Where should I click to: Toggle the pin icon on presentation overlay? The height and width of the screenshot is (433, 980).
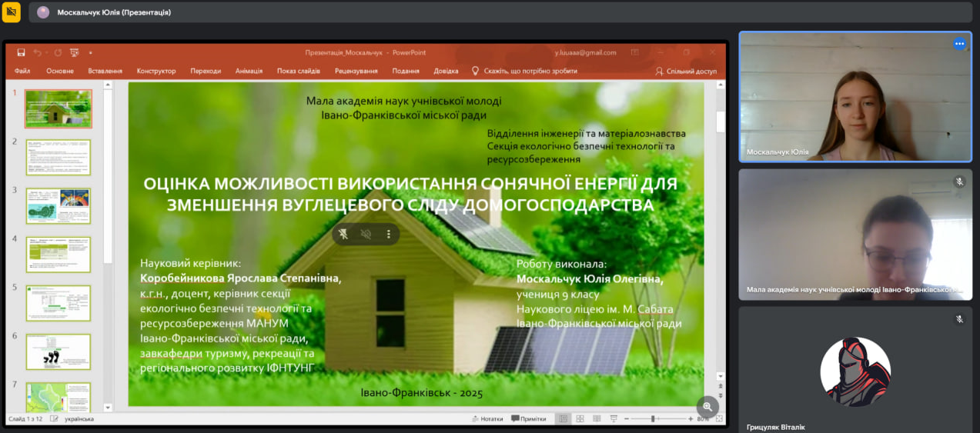click(x=343, y=234)
